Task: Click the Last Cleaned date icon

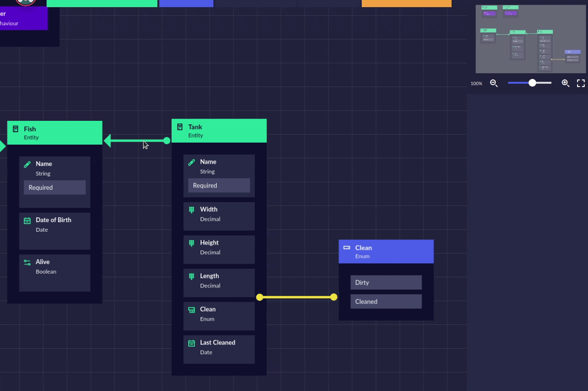Action: (192, 343)
